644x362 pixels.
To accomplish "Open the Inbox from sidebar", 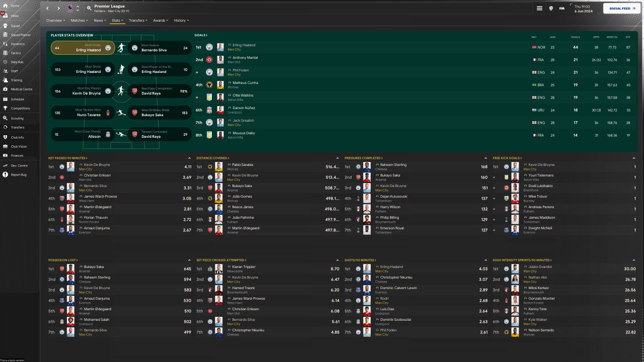I will (15, 16).
